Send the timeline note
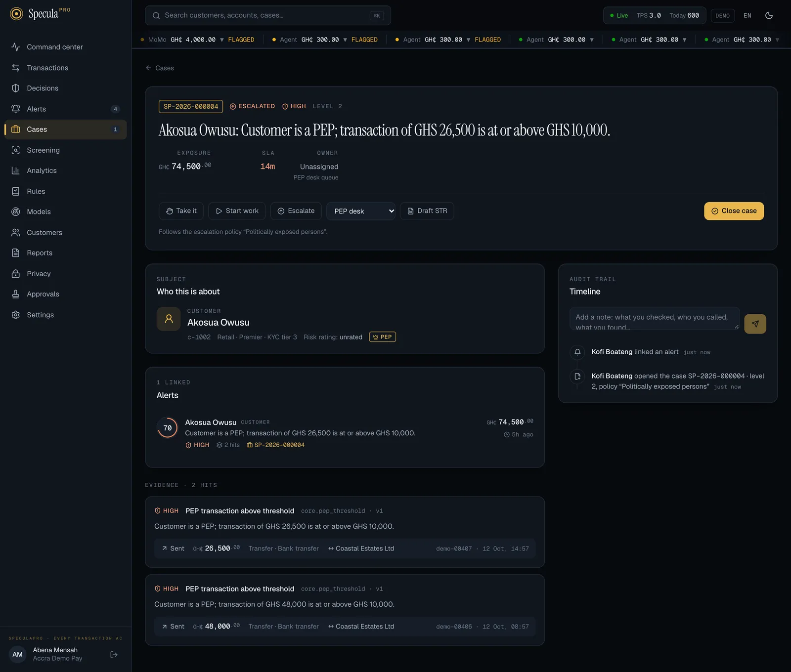This screenshot has width=791, height=672. click(755, 324)
